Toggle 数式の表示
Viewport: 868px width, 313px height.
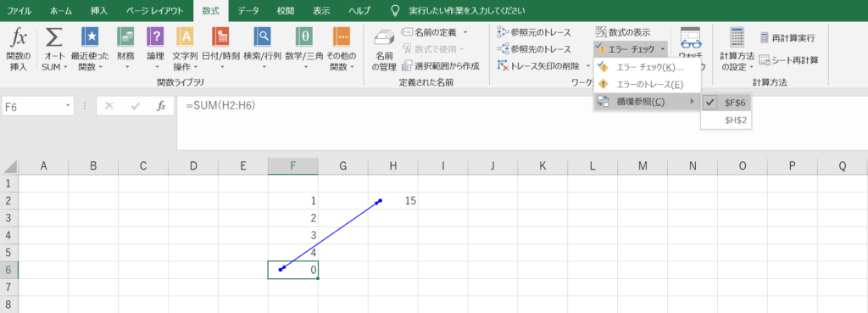[x=623, y=32]
